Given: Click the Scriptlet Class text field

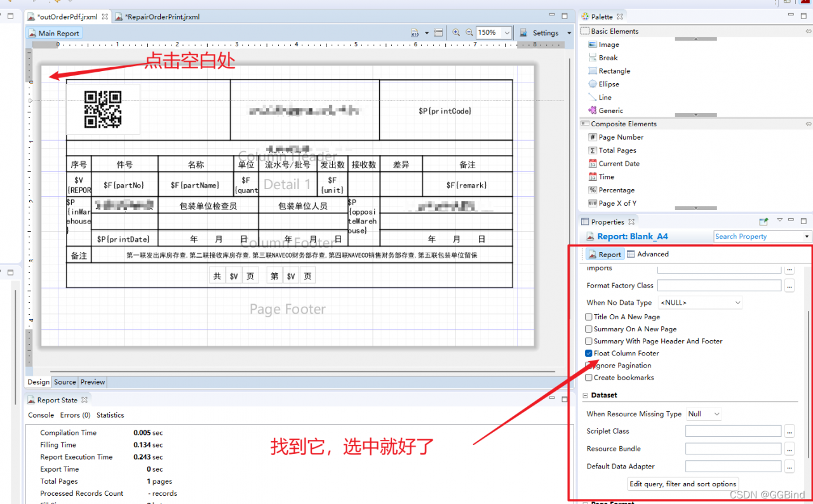Looking at the screenshot, I should pyautogui.click(x=734, y=432).
